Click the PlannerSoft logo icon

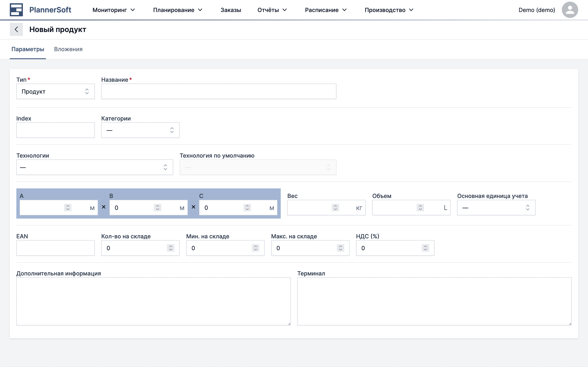tap(16, 10)
